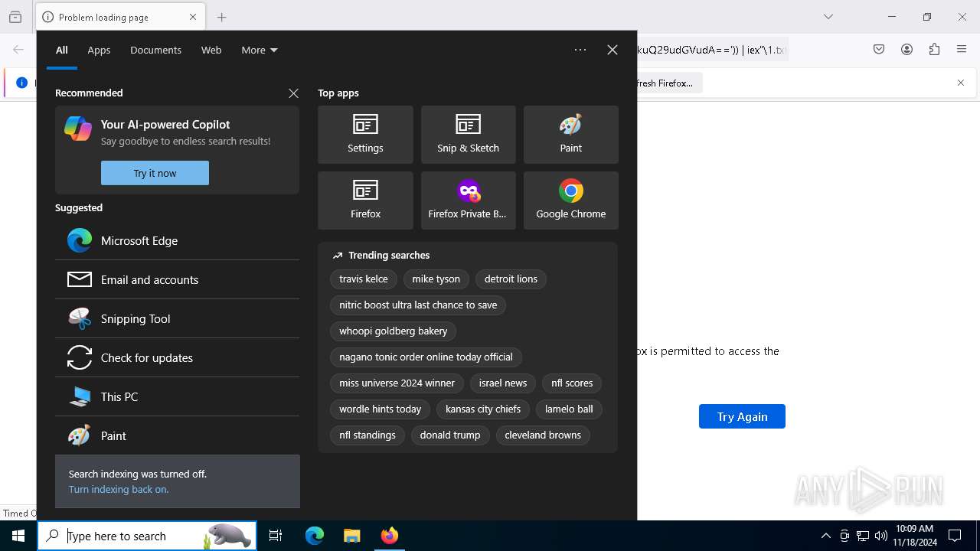Click Try Again button in Firefox
This screenshot has height=551, width=980.
coord(742,416)
